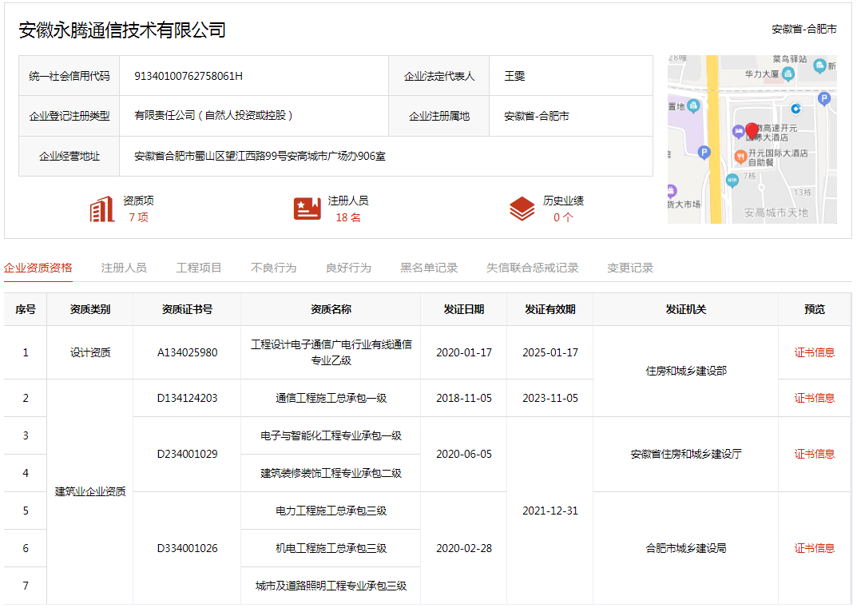Open 证书信息 for 机电工程施工总承包三级

click(814, 548)
